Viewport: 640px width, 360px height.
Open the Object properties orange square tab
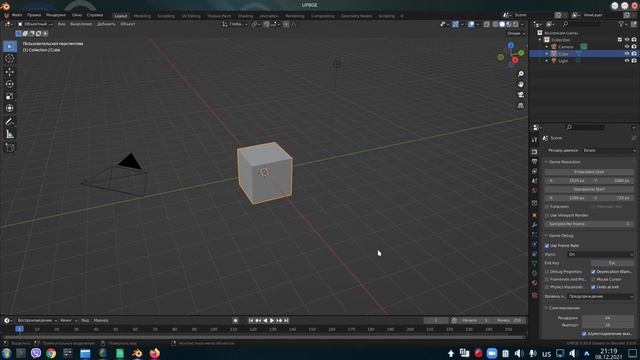pyautogui.click(x=535, y=215)
